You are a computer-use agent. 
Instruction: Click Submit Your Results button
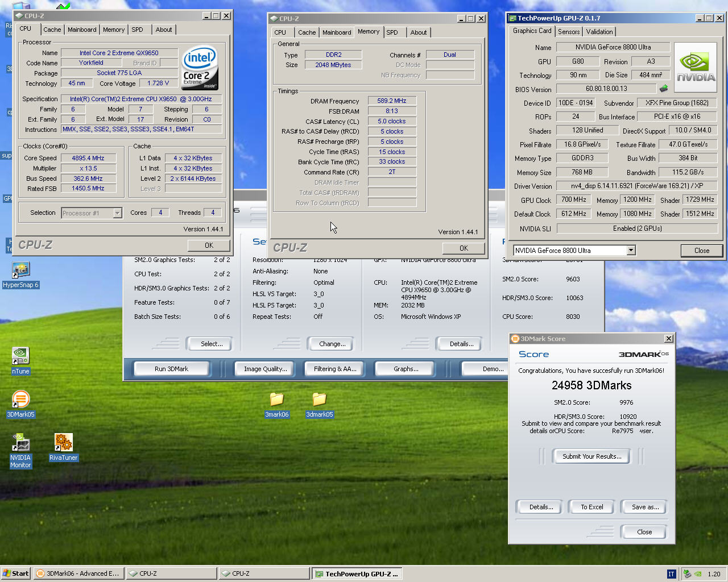591,456
